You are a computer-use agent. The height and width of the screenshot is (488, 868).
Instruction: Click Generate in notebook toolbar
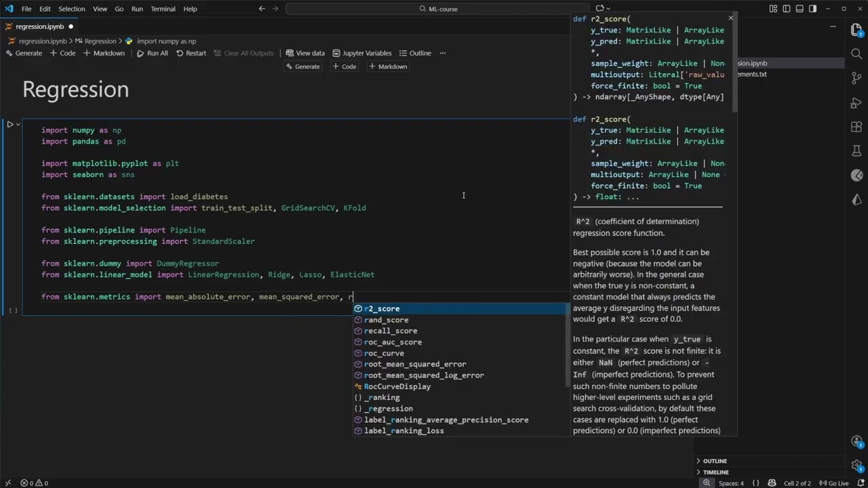tap(24, 53)
